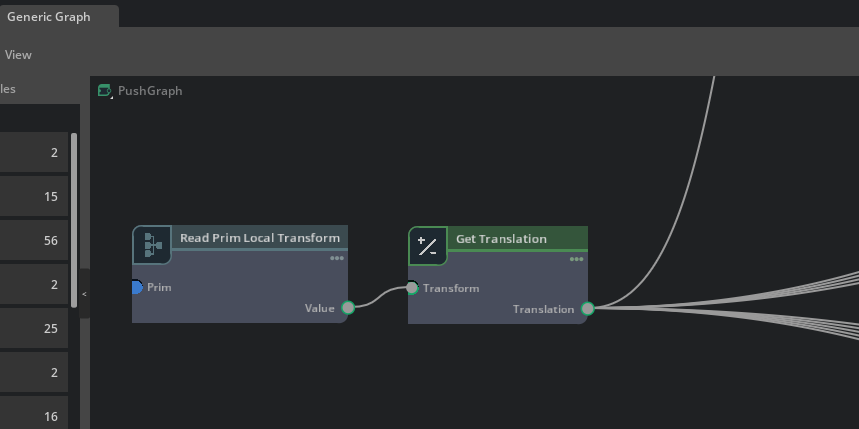Click the PushGraph breadcrumb label
This screenshot has width=859, height=429.
[x=150, y=91]
